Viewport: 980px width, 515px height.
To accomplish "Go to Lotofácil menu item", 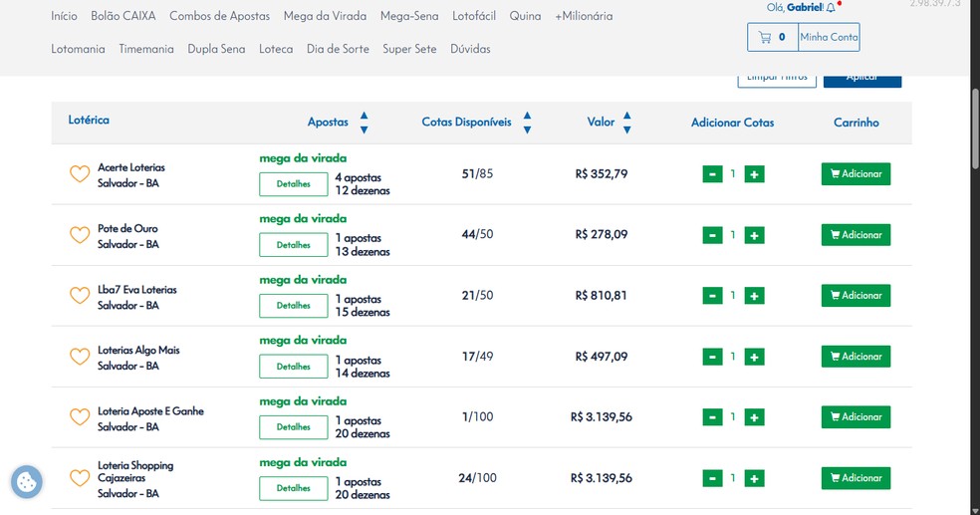I will (x=476, y=16).
